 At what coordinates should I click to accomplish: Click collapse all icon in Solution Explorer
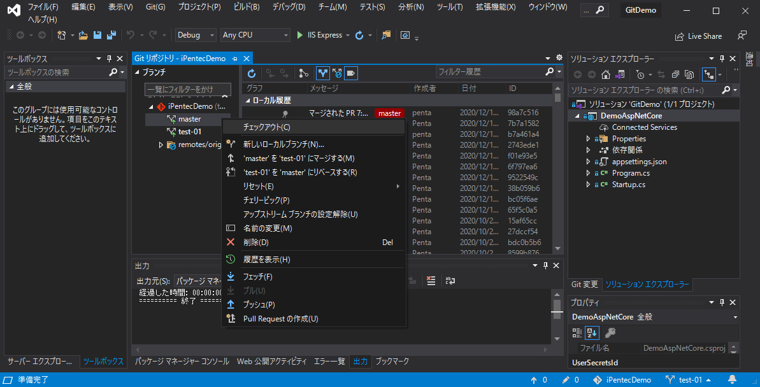(x=675, y=75)
